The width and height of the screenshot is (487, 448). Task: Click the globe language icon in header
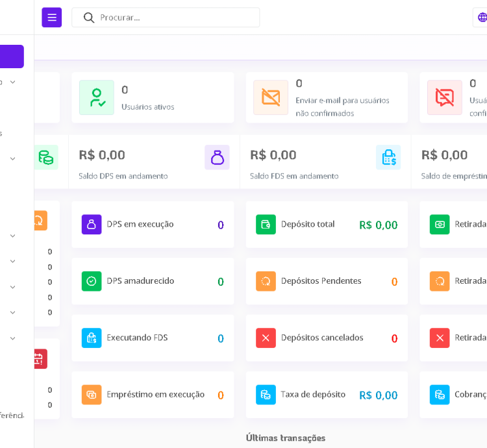[x=482, y=18]
